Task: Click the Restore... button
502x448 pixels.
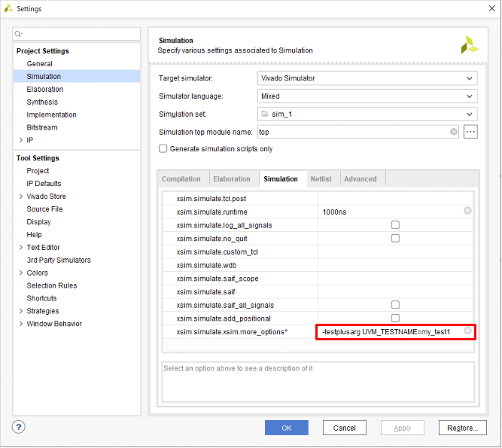Action: click(x=463, y=428)
